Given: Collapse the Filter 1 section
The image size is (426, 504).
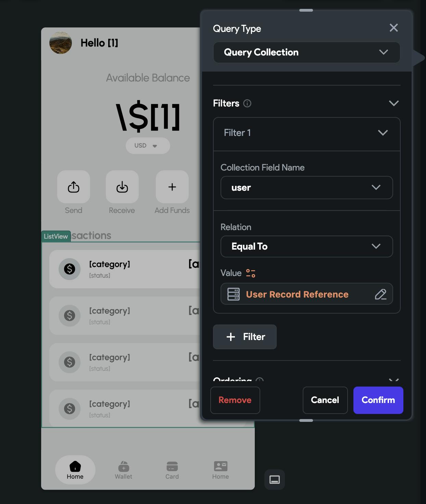Looking at the screenshot, I should pyautogui.click(x=383, y=133).
